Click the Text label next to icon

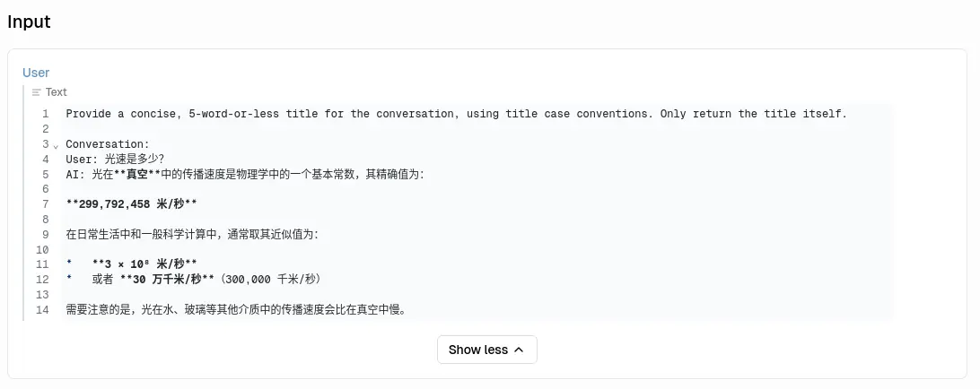pyautogui.click(x=56, y=92)
